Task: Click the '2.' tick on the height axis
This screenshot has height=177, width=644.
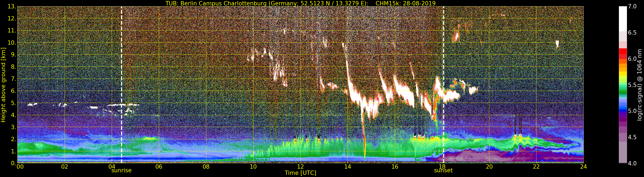Action: pos(13,139)
